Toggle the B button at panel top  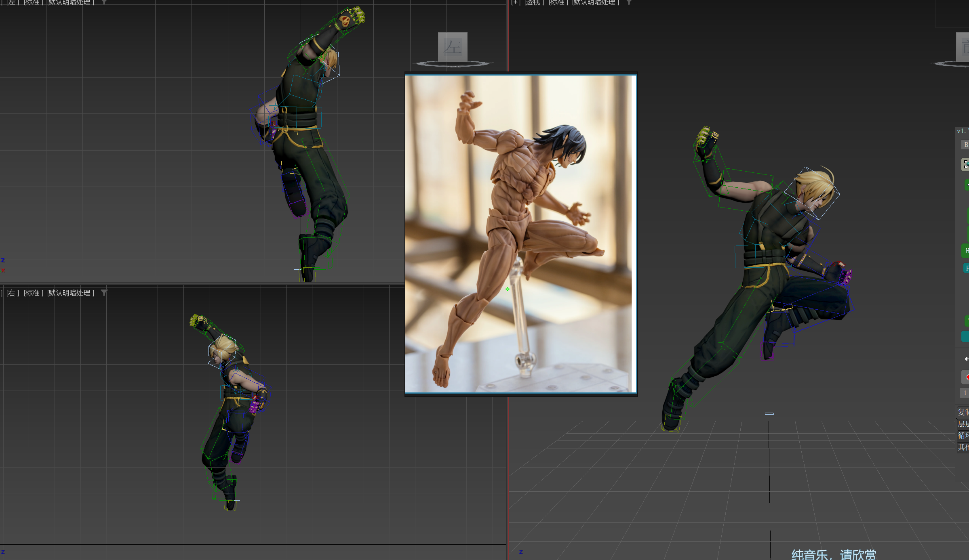965,145
